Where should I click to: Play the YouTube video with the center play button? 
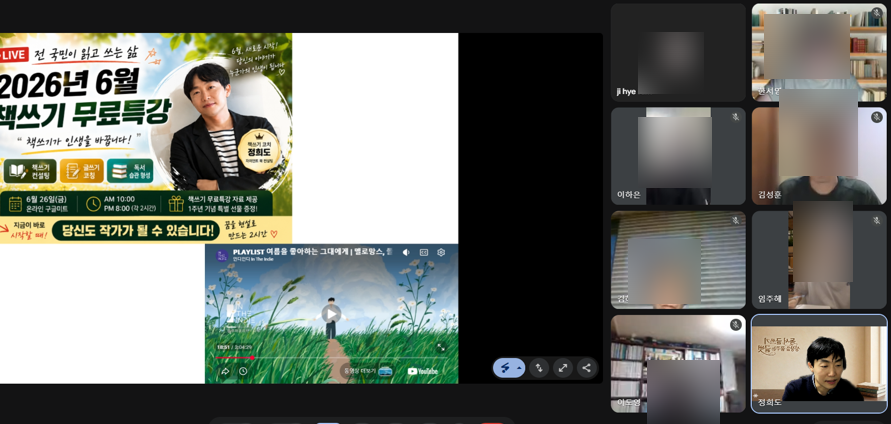pyautogui.click(x=331, y=314)
